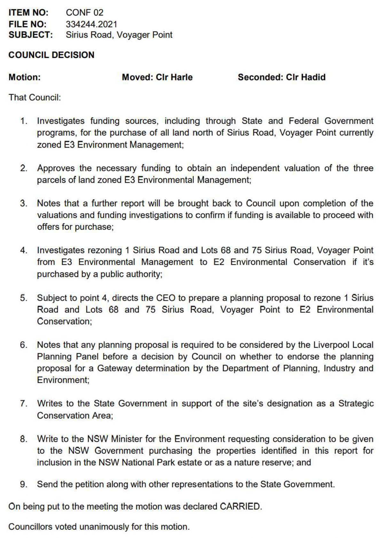The height and width of the screenshot is (538, 392).
Task: Select file number '334244.2021'
Action: tap(91, 24)
